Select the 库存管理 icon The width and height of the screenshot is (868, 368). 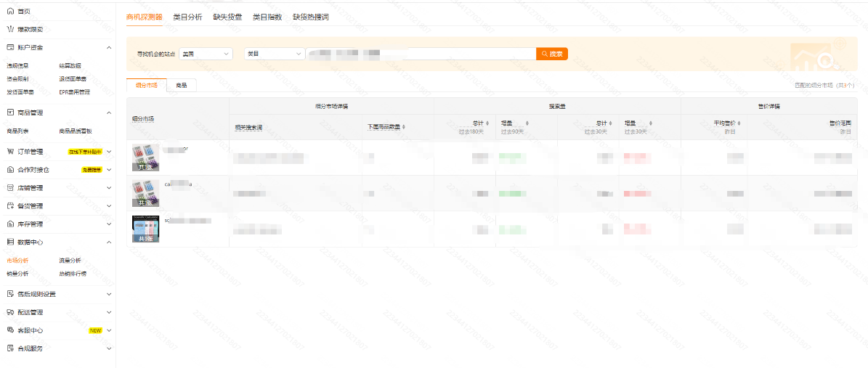coord(10,224)
